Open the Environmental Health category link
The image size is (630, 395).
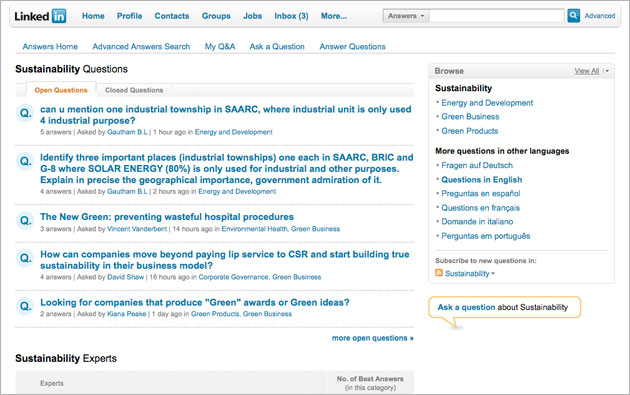254,229
